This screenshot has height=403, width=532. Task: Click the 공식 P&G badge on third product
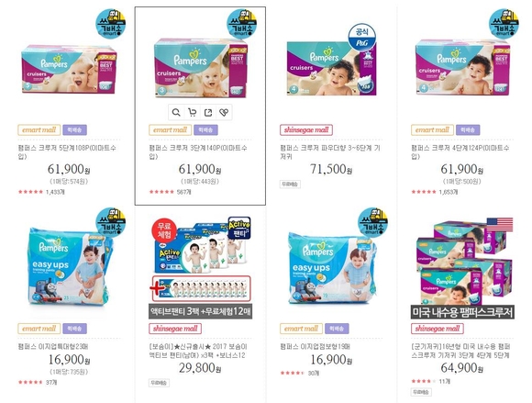pos(362,38)
